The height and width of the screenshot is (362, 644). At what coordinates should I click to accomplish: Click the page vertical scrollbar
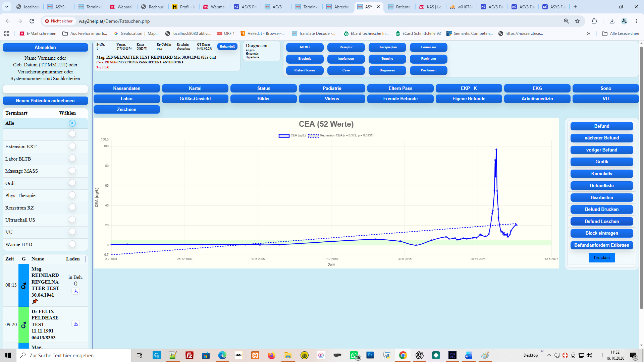coord(641,178)
